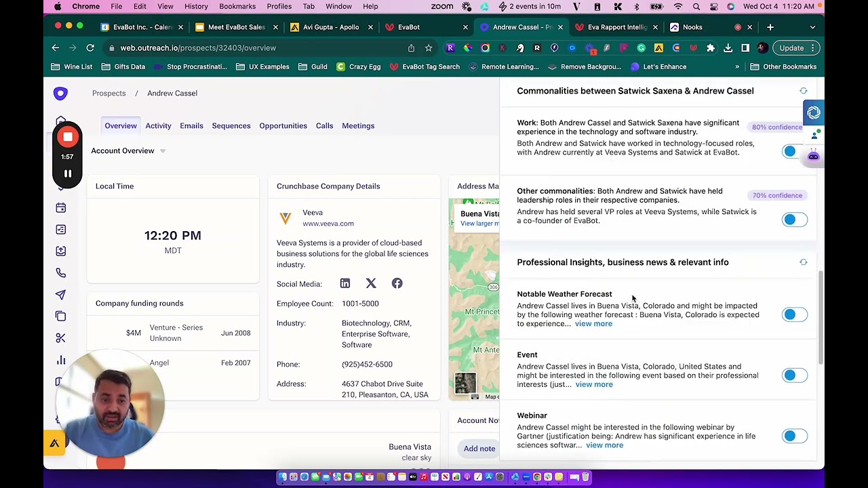Viewport: 868px width, 488px height.
Task: Toggle the Notable Weather Forecast switch
Action: click(x=794, y=314)
